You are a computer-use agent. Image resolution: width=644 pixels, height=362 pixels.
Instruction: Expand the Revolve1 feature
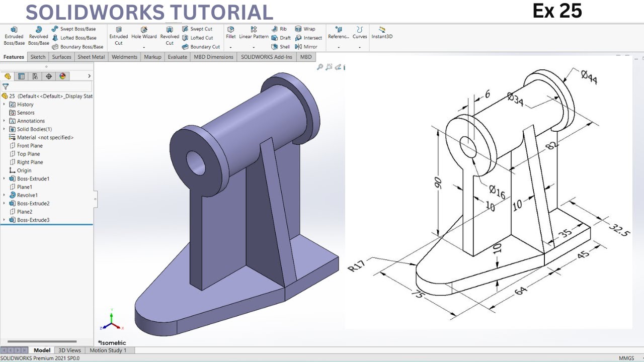pyautogui.click(x=5, y=195)
